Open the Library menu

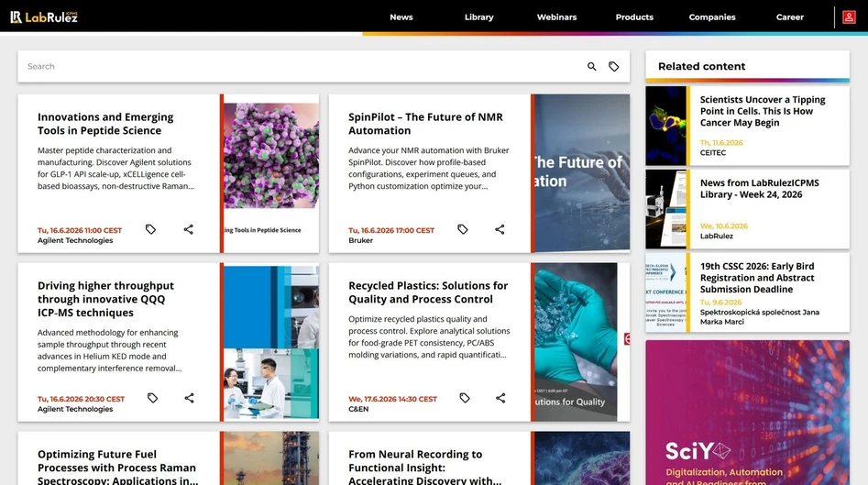pyautogui.click(x=478, y=17)
